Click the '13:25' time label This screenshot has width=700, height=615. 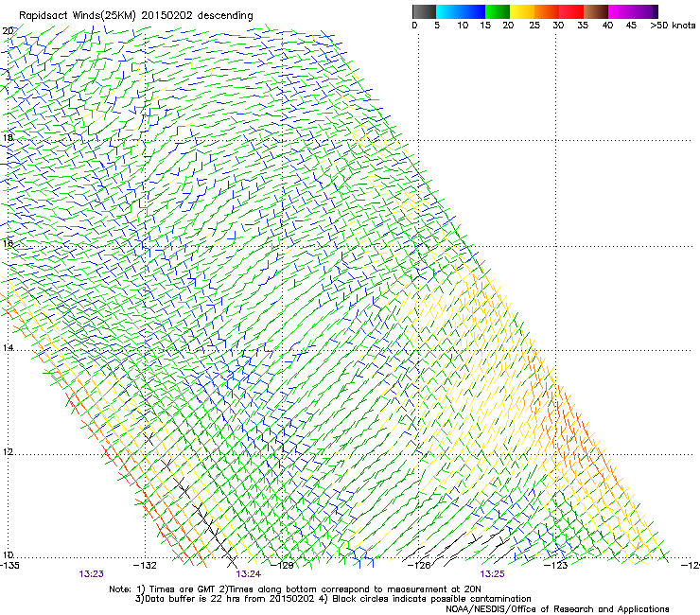click(492, 574)
